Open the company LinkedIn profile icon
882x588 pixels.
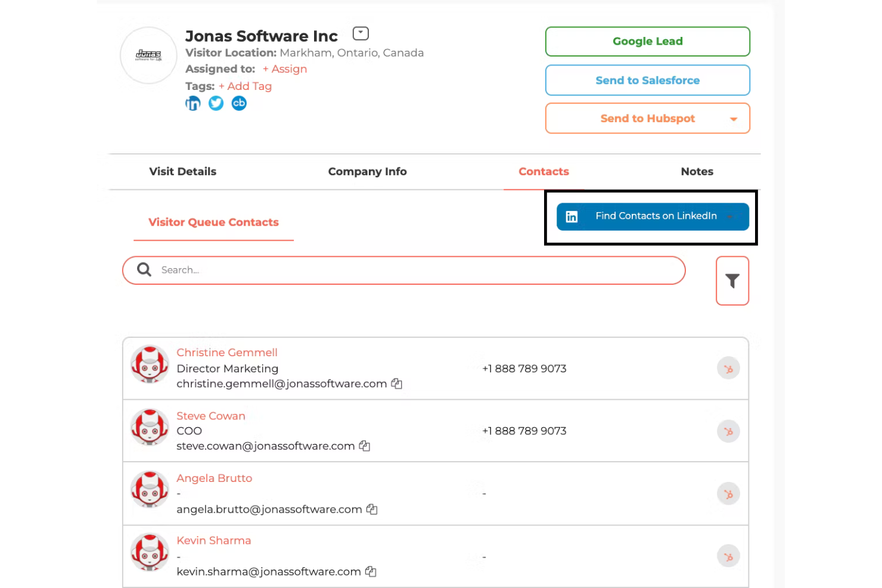point(193,104)
